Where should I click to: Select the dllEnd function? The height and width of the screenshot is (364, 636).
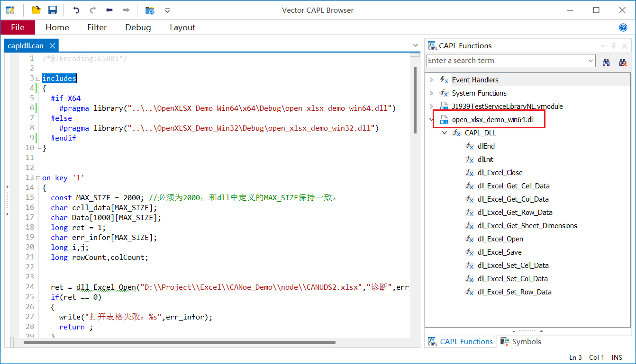pyautogui.click(x=486, y=146)
